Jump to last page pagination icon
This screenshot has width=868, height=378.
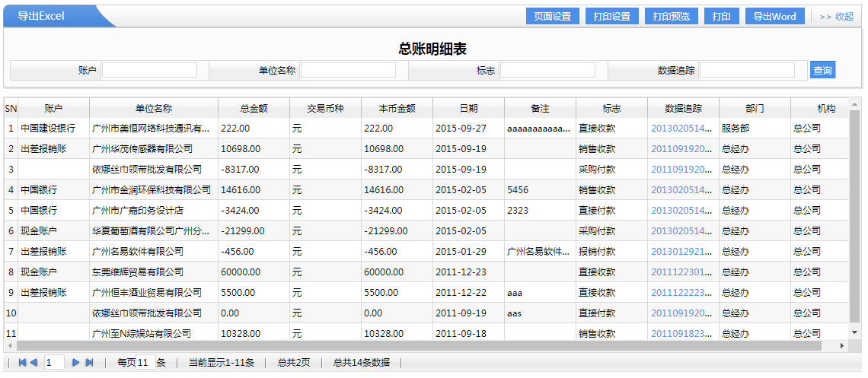pyautogui.click(x=89, y=363)
